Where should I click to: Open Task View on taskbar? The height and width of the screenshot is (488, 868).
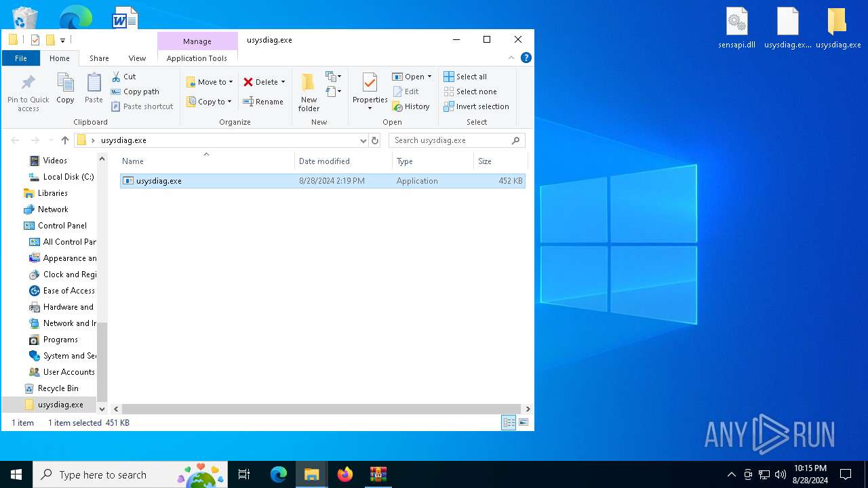244,474
